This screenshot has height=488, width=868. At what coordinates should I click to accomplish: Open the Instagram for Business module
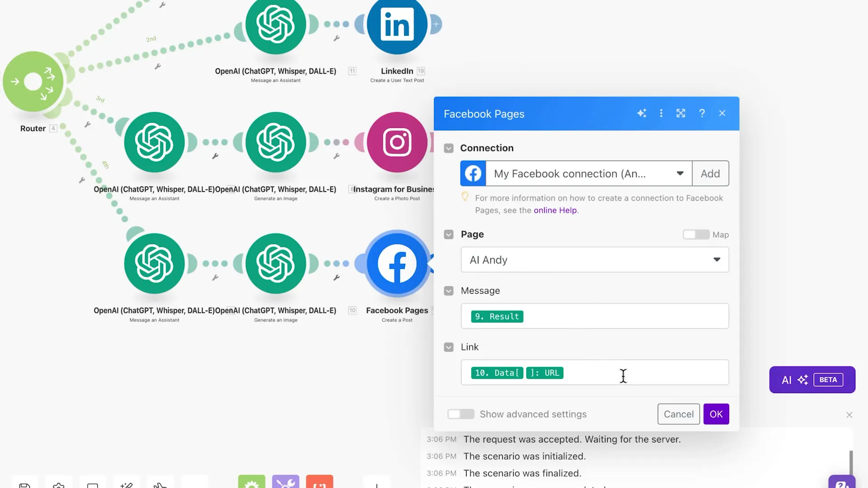pos(397,142)
